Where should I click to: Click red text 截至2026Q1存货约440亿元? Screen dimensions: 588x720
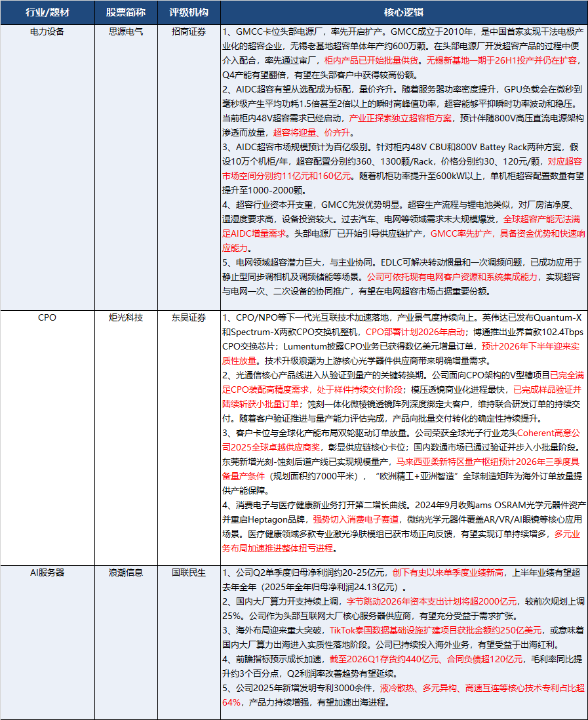384,660
